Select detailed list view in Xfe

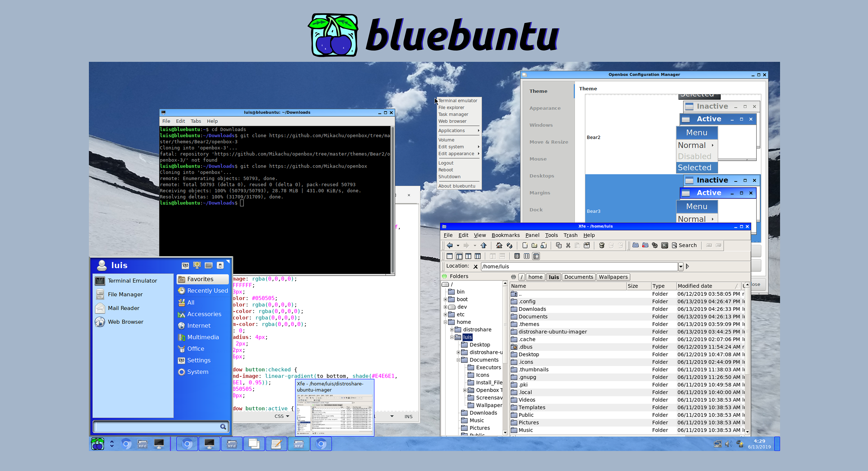click(536, 256)
